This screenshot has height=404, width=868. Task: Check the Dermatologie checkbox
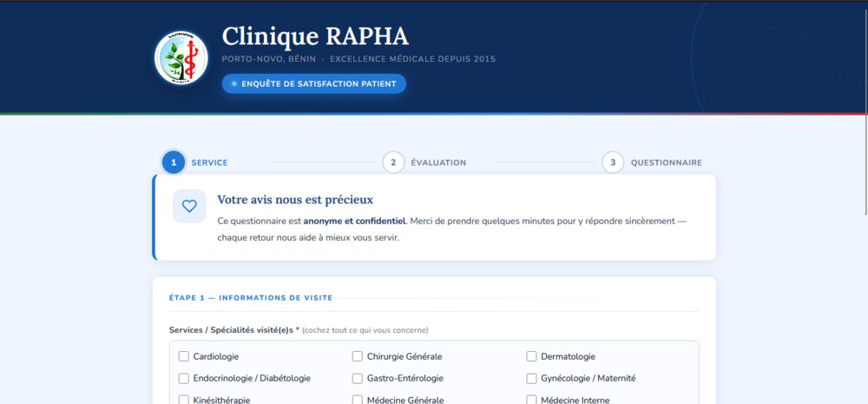click(531, 356)
